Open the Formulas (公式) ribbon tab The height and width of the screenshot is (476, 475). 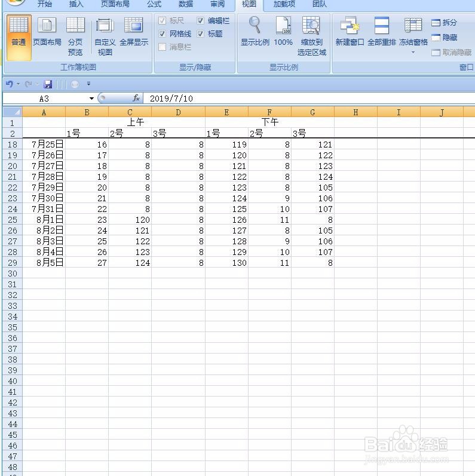[154, 4]
